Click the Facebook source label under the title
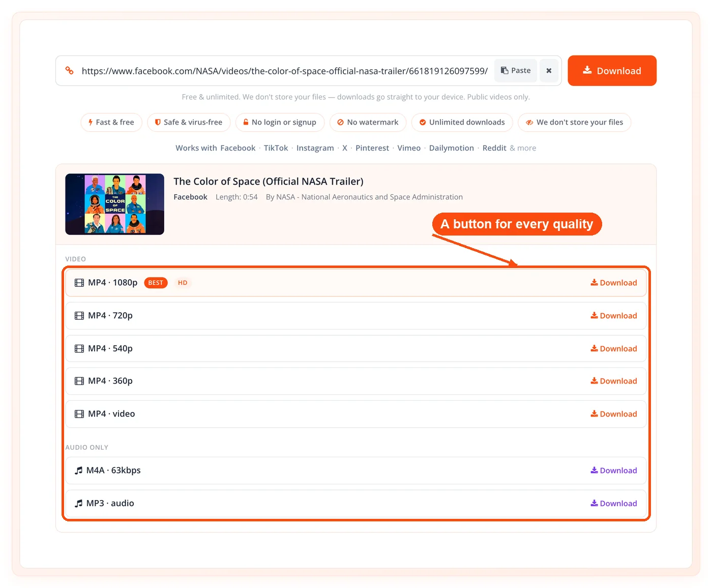Screen dimensions: 712x588 pyautogui.click(x=191, y=197)
